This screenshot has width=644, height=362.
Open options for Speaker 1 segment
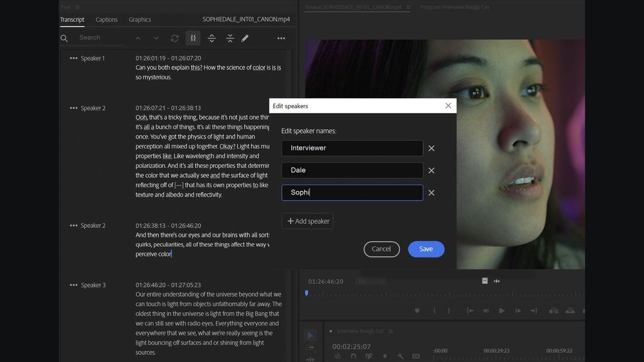pyautogui.click(x=74, y=58)
